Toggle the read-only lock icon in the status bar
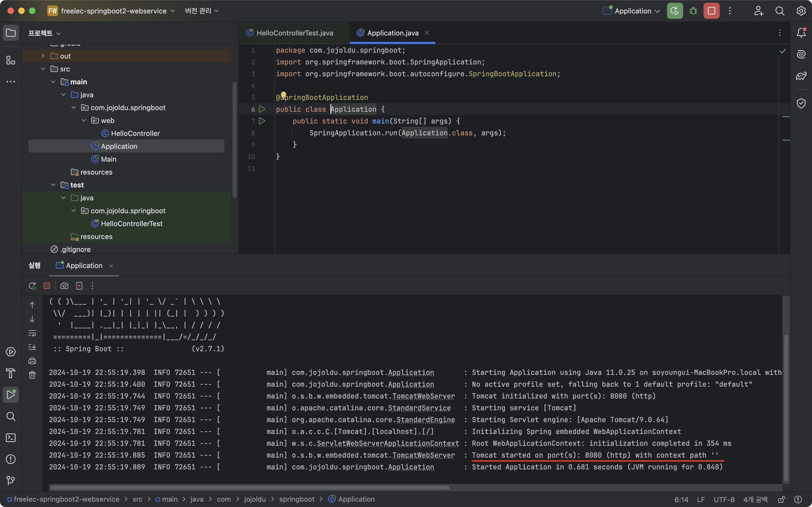Viewport: 812px width, 507px height. (x=781, y=499)
